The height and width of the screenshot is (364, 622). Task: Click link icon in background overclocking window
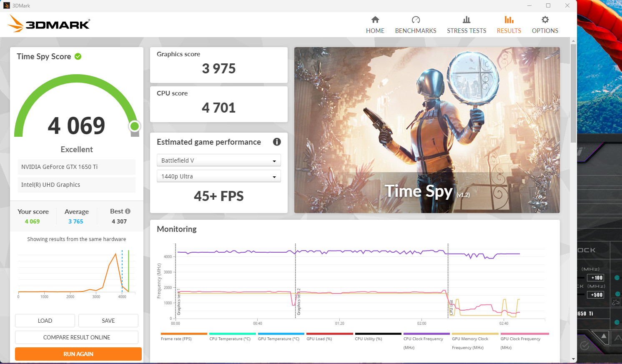pos(615,302)
